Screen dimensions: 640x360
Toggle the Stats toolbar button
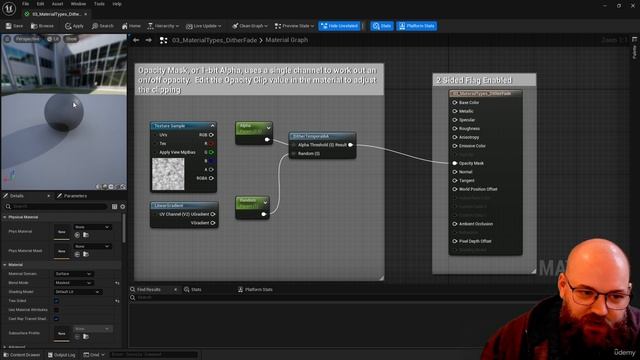coord(382,26)
